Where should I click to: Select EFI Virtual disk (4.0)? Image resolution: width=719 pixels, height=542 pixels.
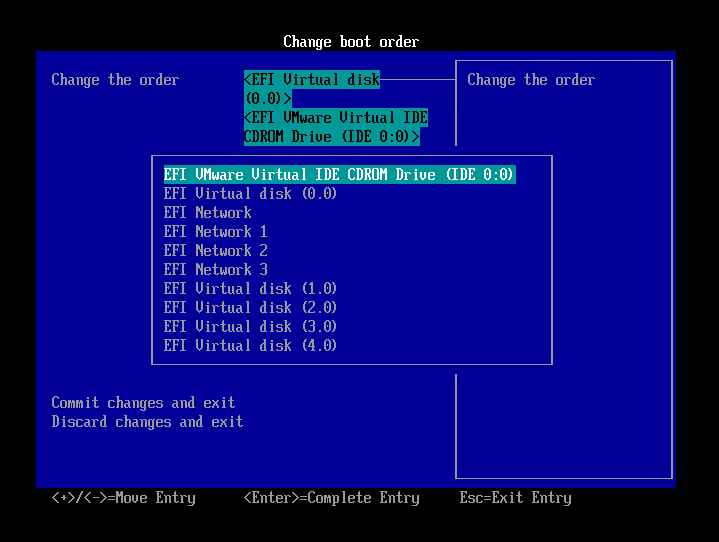coord(250,345)
